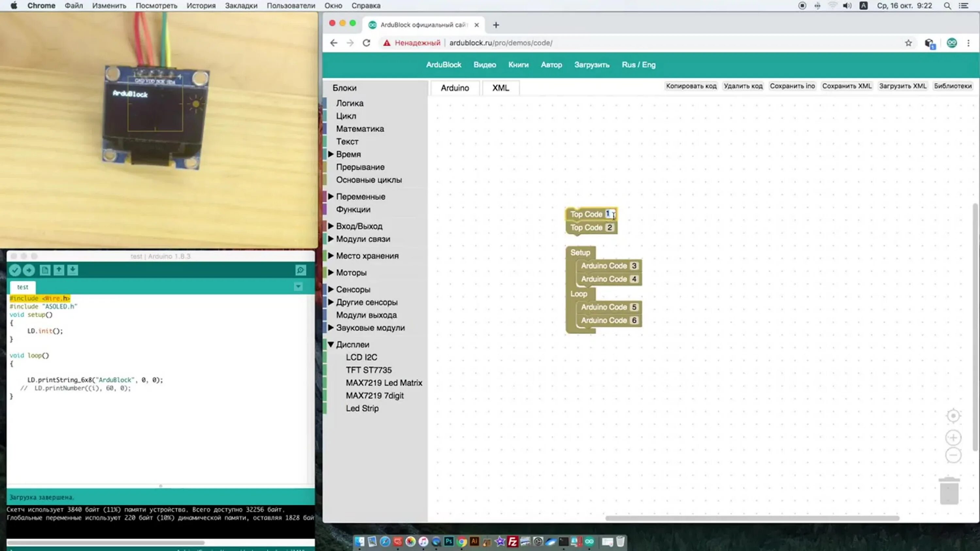Screen dimensions: 980x551
Task: Click Сохранить ino button
Action: click(792, 86)
